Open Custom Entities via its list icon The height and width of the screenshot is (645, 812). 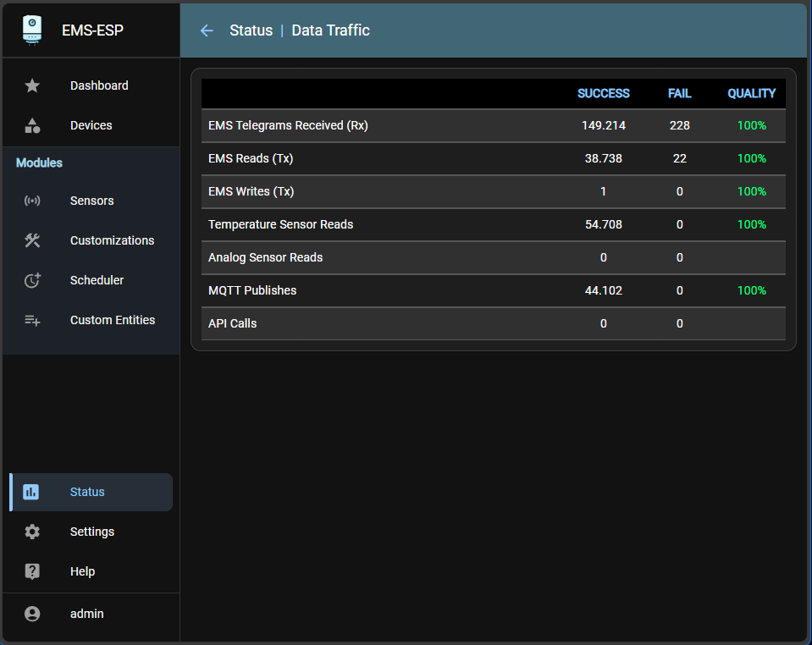pyautogui.click(x=31, y=320)
